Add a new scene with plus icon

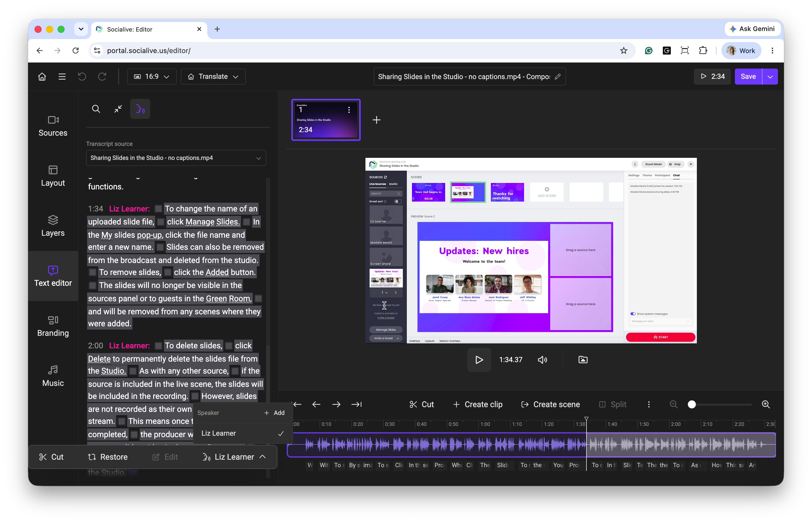coord(376,120)
